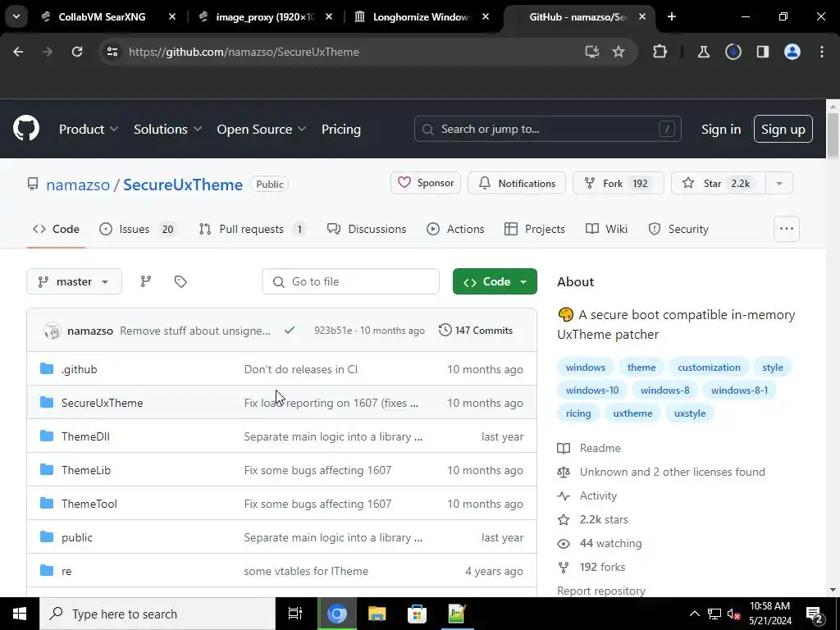The width and height of the screenshot is (840, 630).
Task: View branches using the branch icon next to master
Action: click(x=146, y=281)
